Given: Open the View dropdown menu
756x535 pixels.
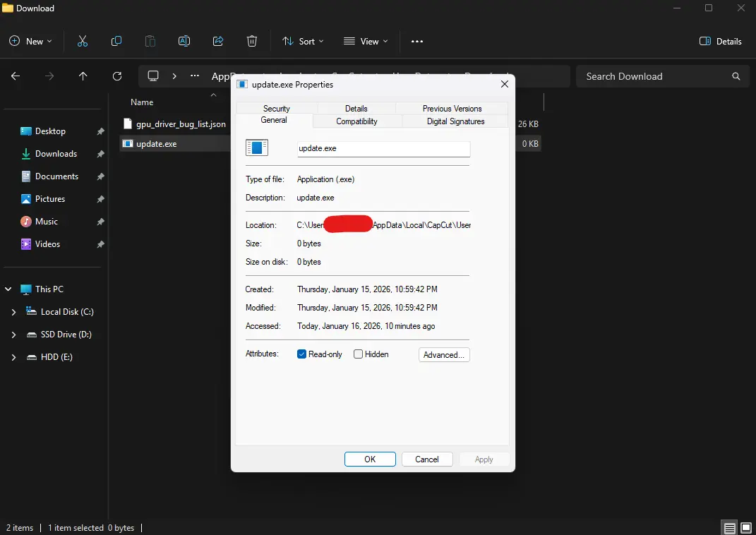Looking at the screenshot, I should coord(366,42).
